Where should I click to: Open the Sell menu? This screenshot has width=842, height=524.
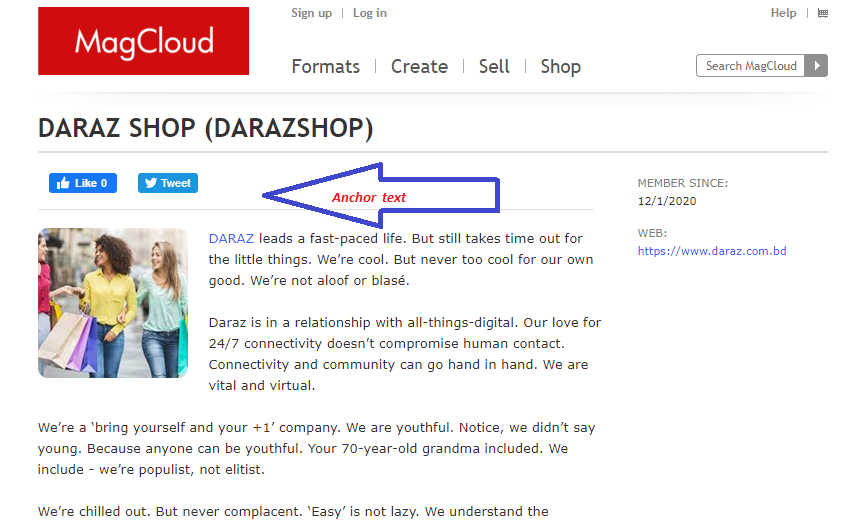click(x=494, y=67)
